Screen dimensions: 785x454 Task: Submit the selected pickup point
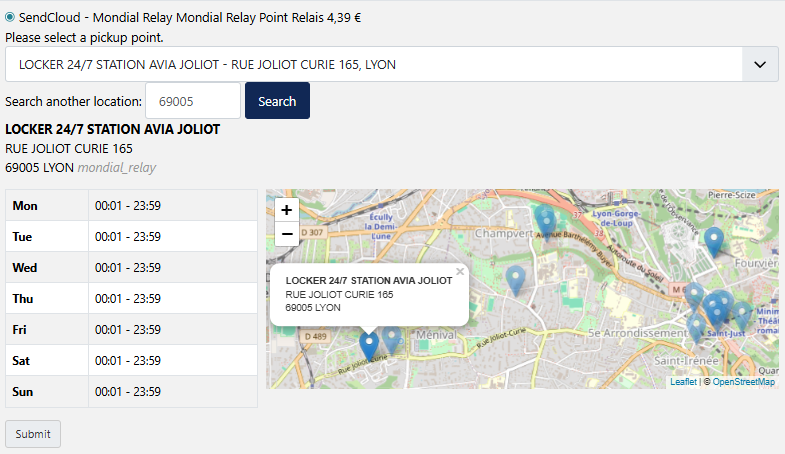(x=33, y=434)
